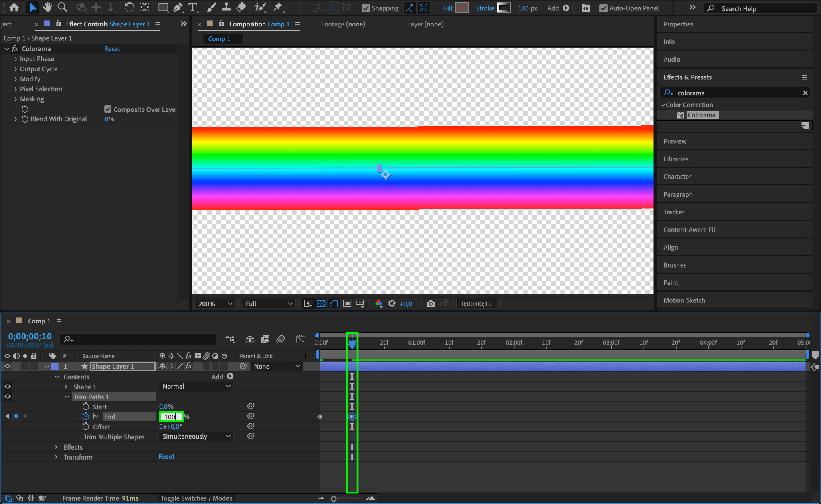Select the Type tool
821x504 pixels.
click(x=193, y=7)
